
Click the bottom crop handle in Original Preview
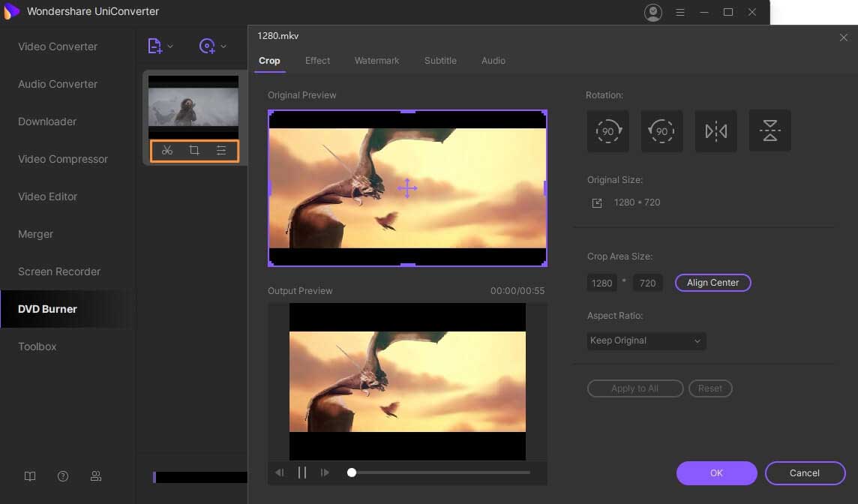pos(408,265)
